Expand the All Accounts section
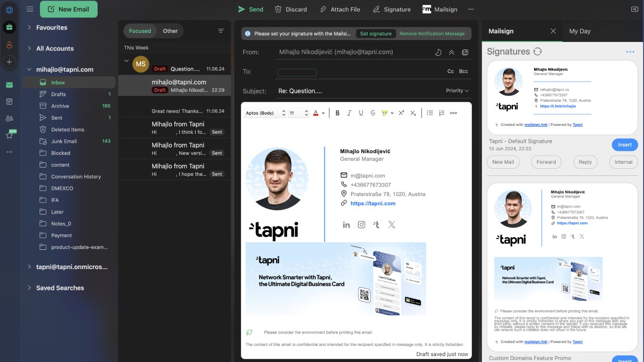The image size is (644, 362). click(29, 49)
